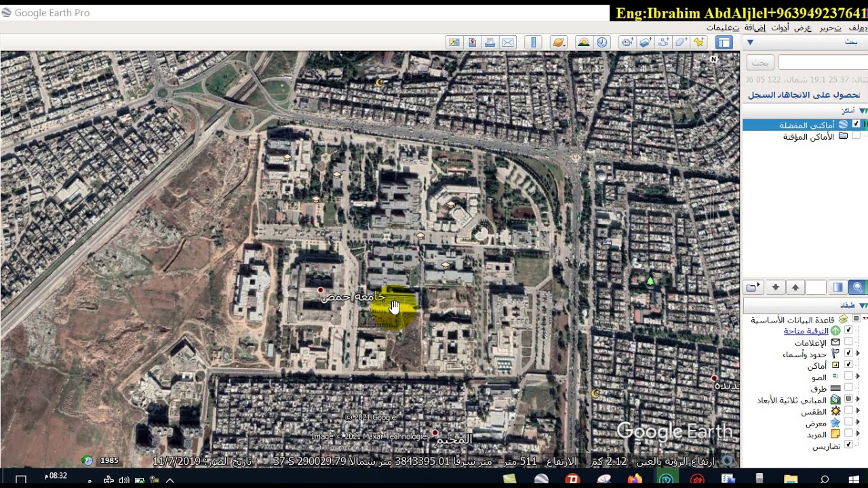Viewport: 868px width, 488px height.
Task: Enable the طرق roads layer checkbox
Action: [x=848, y=388]
